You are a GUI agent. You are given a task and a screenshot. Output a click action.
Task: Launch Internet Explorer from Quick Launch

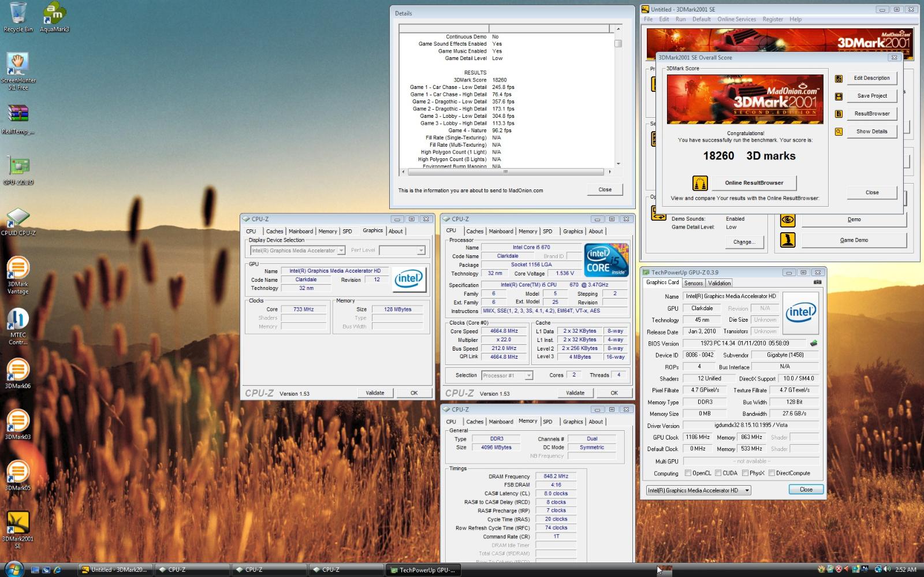(x=57, y=569)
